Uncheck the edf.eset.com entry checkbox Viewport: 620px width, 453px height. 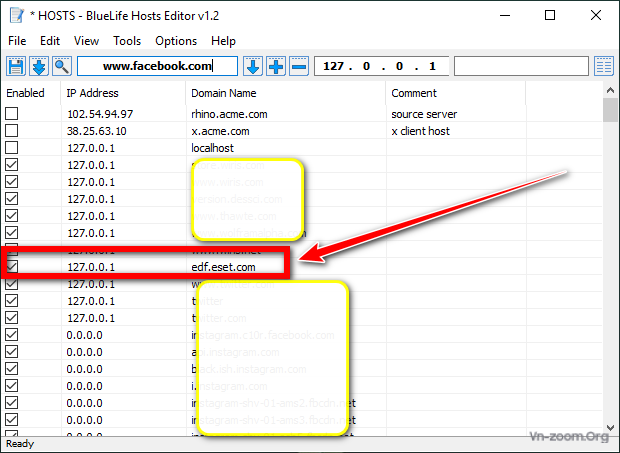(12, 267)
